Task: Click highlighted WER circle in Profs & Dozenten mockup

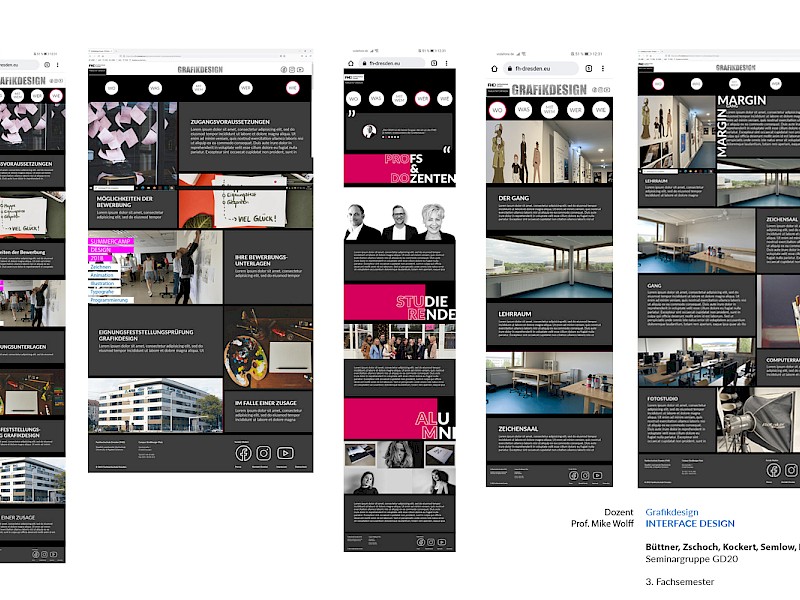Action: pos(422,98)
